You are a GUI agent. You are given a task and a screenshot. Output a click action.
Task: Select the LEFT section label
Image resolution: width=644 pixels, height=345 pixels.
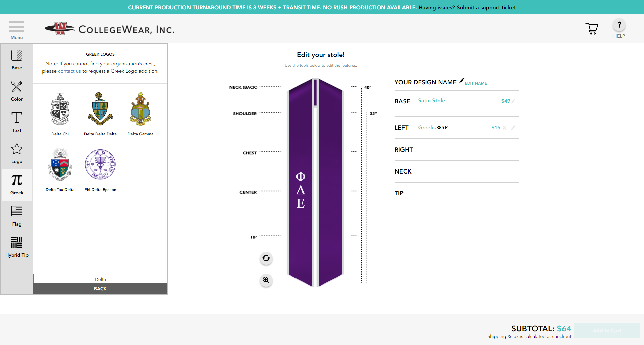[x=401, y=128]
